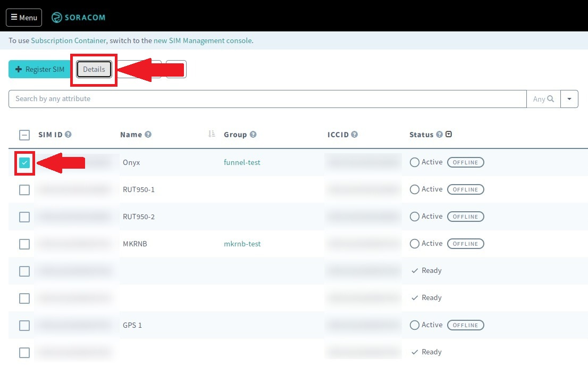Open the search attribute dropdown arrow
The height and width of the screenshot is (365, 588).
[569, 99]
